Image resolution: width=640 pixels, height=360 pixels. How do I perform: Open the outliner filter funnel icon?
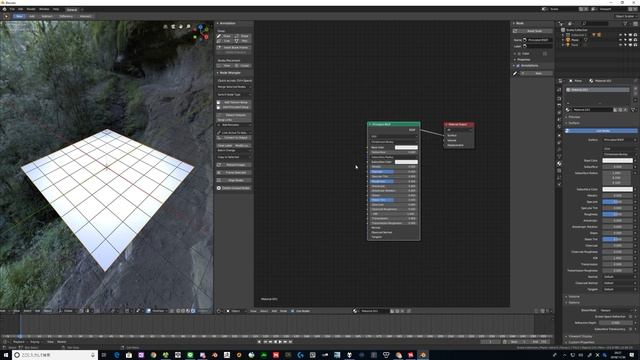click(x=625, y=24)
